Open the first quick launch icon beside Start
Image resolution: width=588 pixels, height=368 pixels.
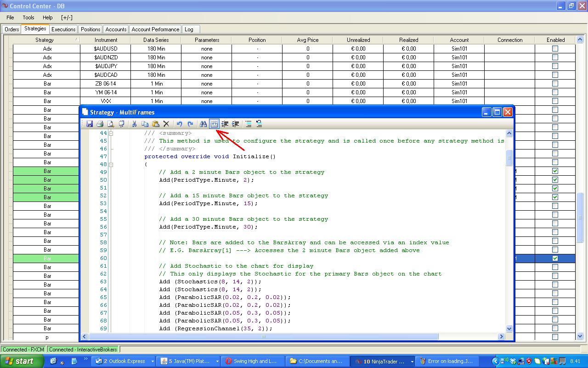pos(54,361)
